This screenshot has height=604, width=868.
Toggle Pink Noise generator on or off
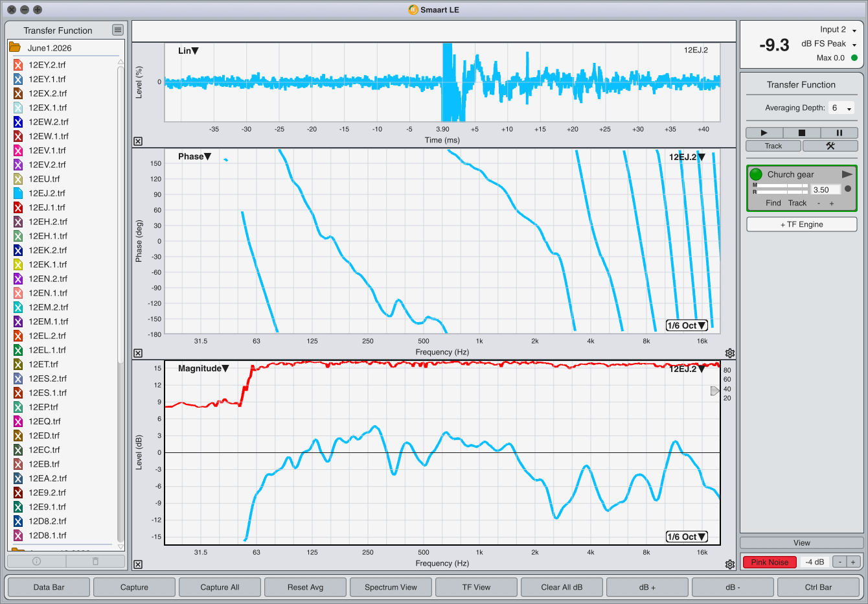coord(770,562)
